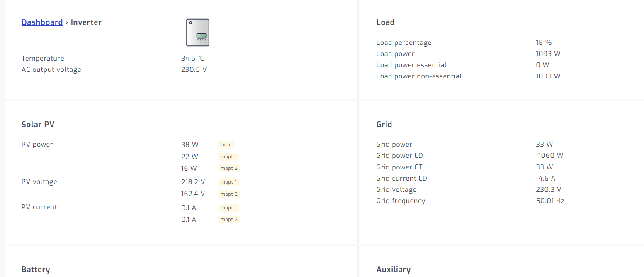The image size is (644, 277).
Task: Select the Grid frequency value 50.01 Hz
Action: (550, 201)
